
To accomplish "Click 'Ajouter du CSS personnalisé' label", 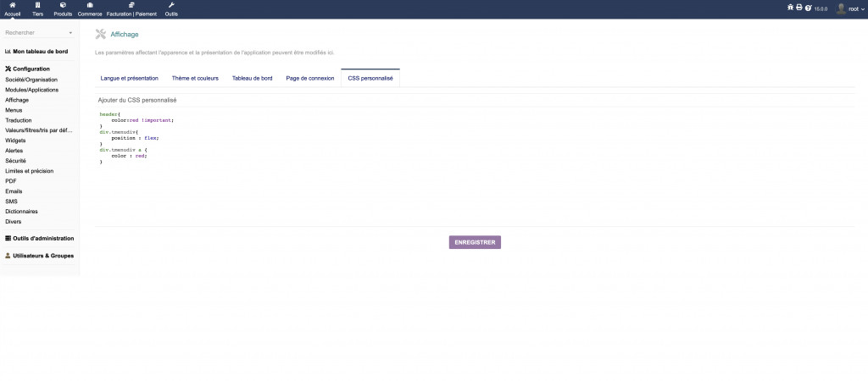I will tap(137, 100).
